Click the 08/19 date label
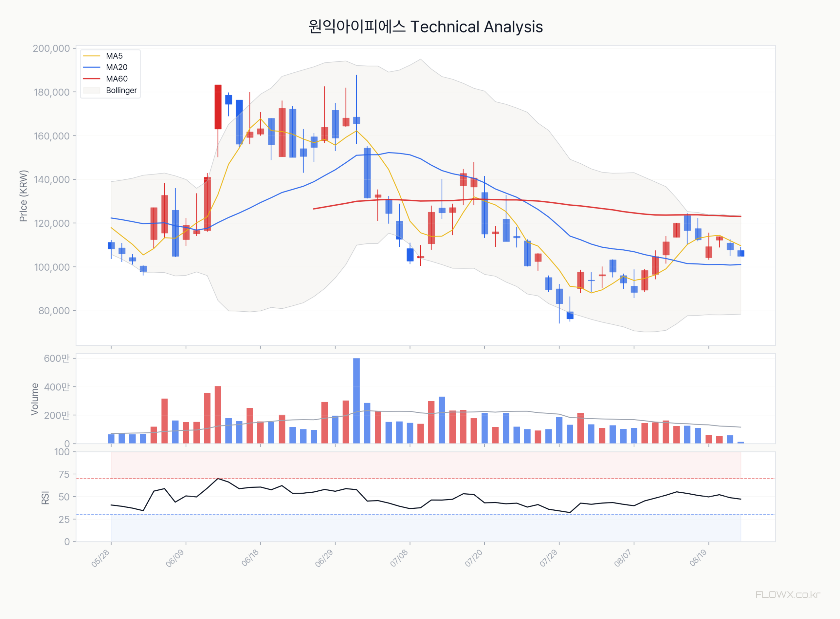Image resolution: width=840 pixels, height=619 pixels. (698, 558)
